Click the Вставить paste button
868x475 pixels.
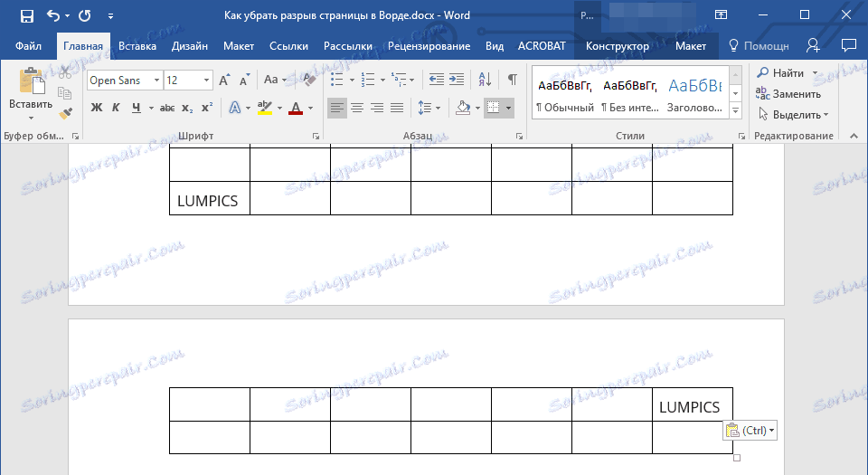pyautogui.click(x=31, y=88)
